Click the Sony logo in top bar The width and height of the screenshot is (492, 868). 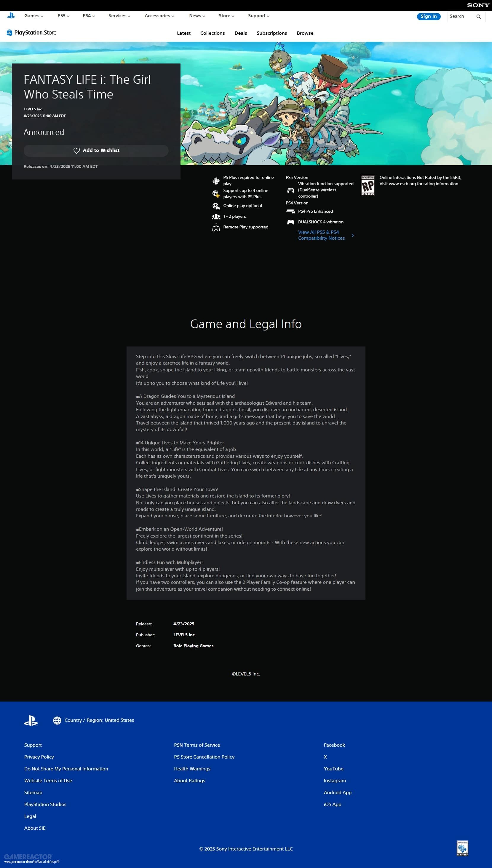pos(478,5)
